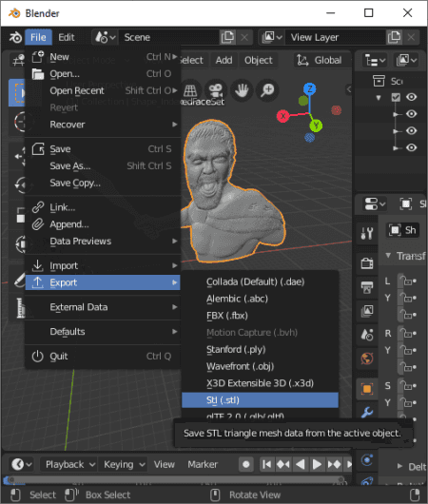Click the Scene name field

(169, 37)
